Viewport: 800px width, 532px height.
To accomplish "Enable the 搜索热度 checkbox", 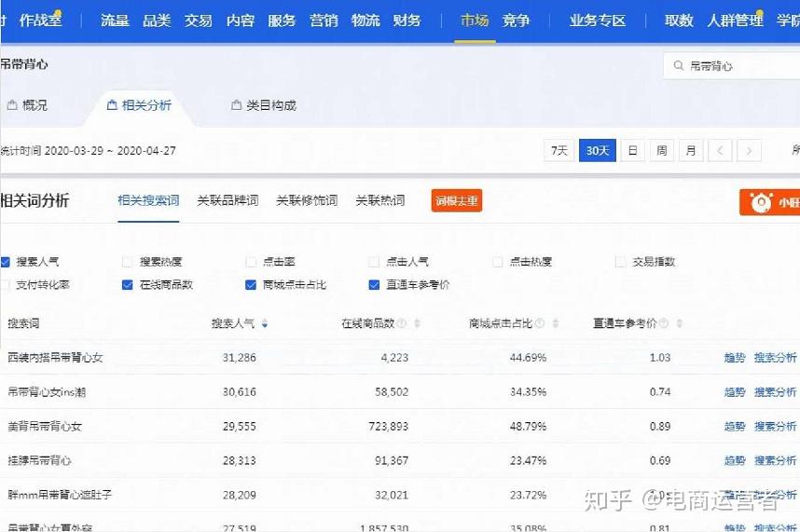I will [128, 262].
